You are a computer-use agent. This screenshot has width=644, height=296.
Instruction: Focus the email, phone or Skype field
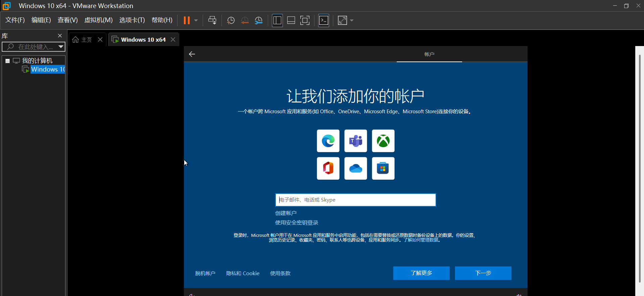click(x=356, y=200)
